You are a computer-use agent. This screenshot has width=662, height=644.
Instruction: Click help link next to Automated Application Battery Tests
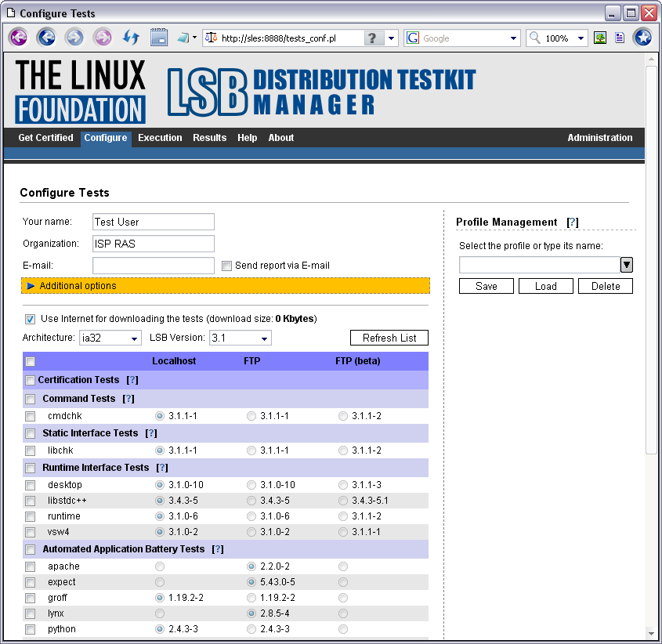coord(218,549)
